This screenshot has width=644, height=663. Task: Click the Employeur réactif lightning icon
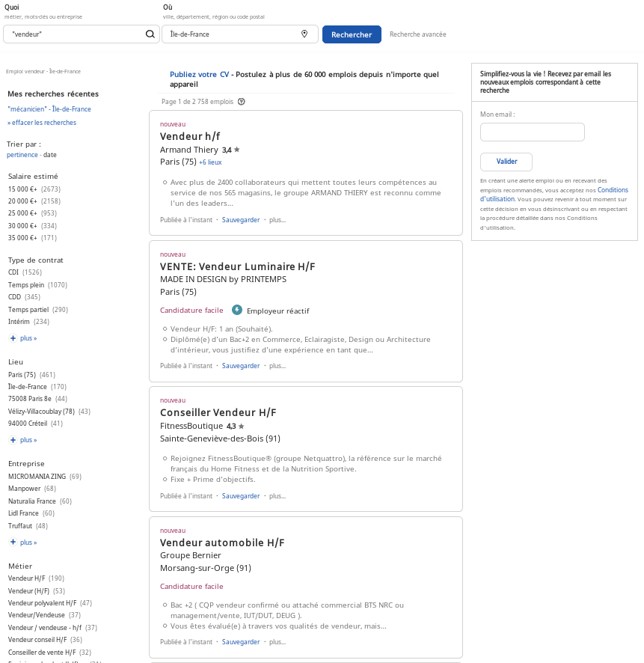pos(237,310)
